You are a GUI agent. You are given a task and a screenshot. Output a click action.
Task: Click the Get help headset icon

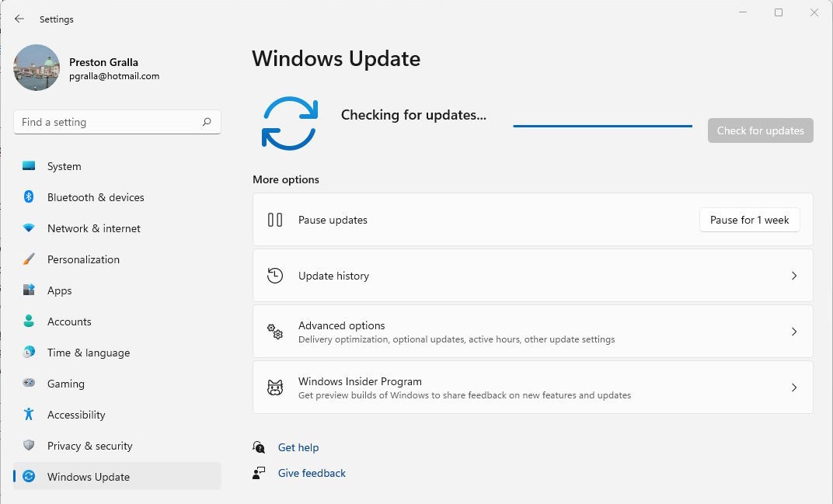click(x=259, y=447)
